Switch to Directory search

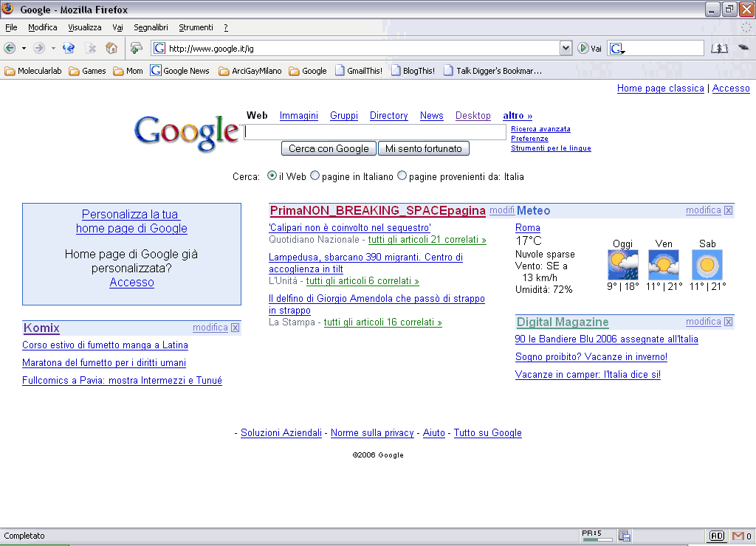388,116
